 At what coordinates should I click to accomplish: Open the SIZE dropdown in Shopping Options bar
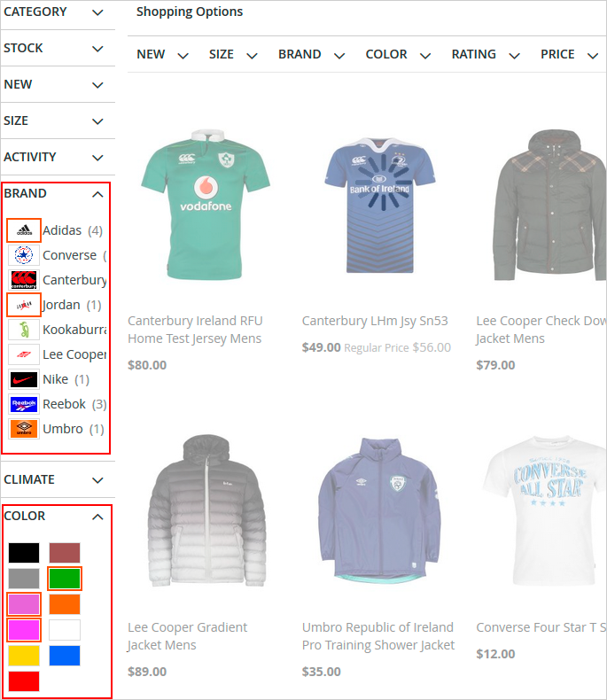(233, 54)
